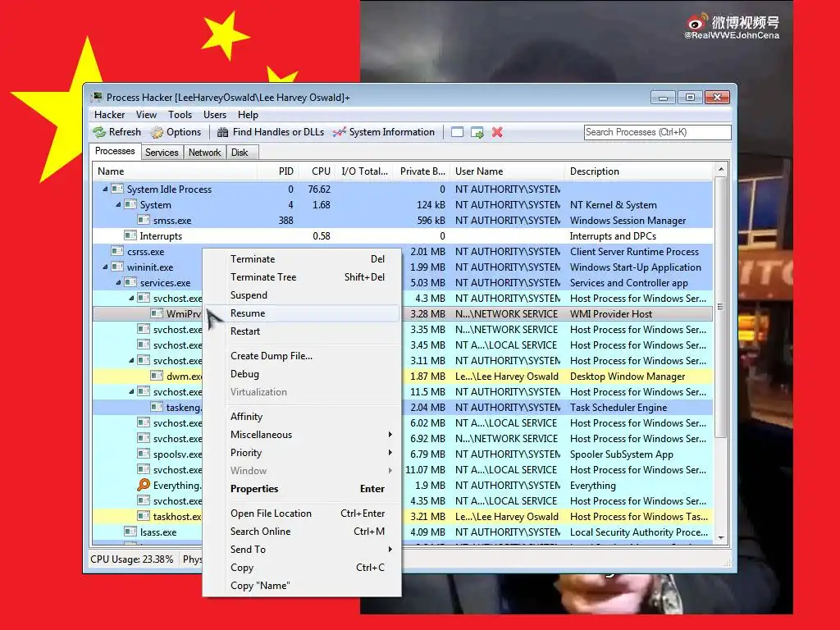Choose Open File Location entry
Image resolution: width=840 pixels, height=630 pixels.
pos(302,514)
